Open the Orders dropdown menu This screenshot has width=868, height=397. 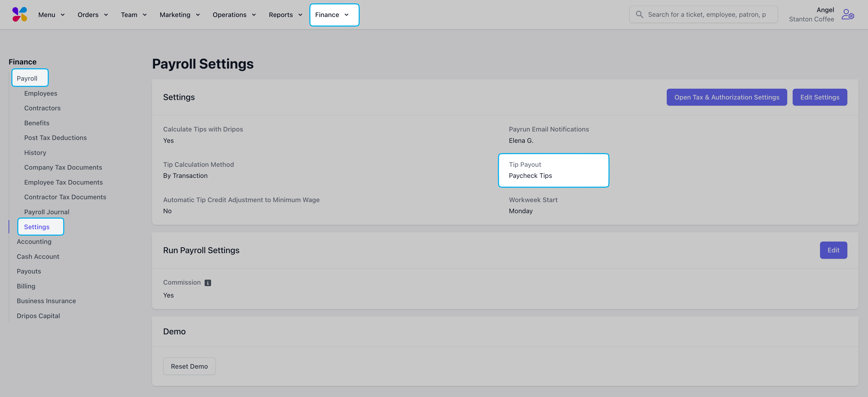pos(93,15)
